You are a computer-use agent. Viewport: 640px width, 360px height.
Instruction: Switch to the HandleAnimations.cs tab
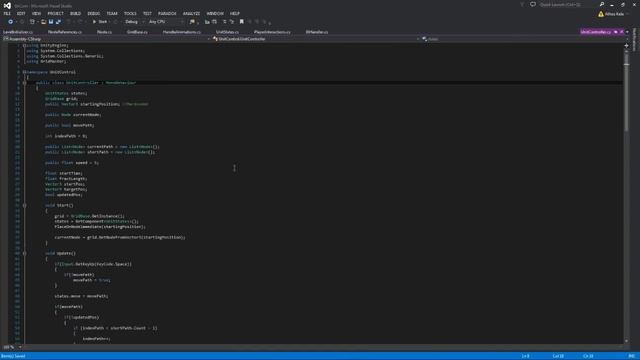[x=182, y=32]
